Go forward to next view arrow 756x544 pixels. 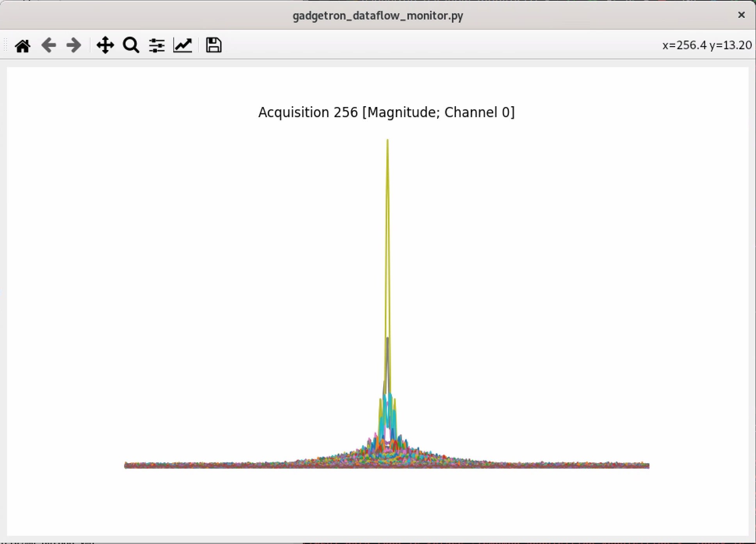(x=74, y=45)
